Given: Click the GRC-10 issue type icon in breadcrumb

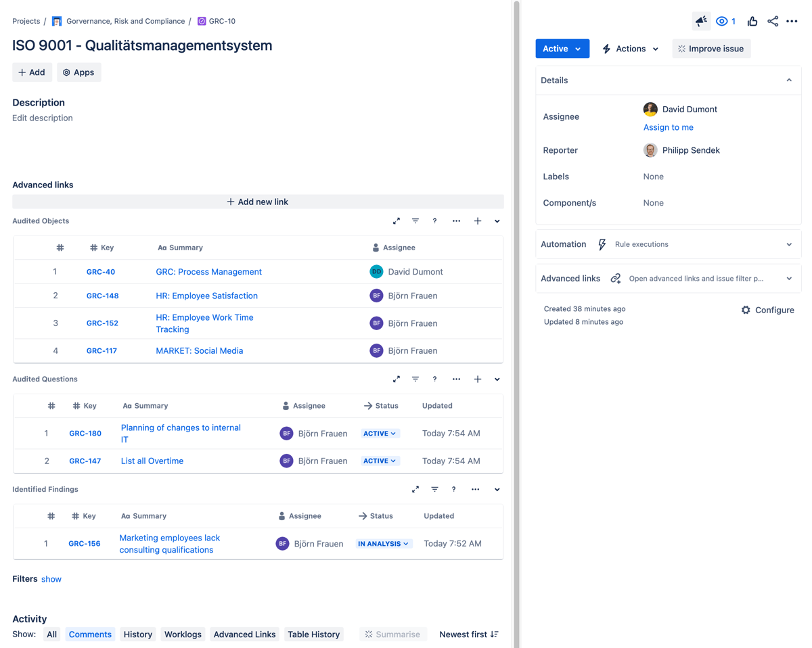Looking at the screenshot, I should (202, 22).
